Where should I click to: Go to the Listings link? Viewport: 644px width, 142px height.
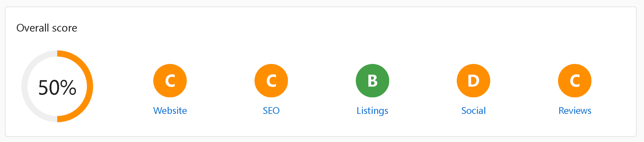pos(372,111)
